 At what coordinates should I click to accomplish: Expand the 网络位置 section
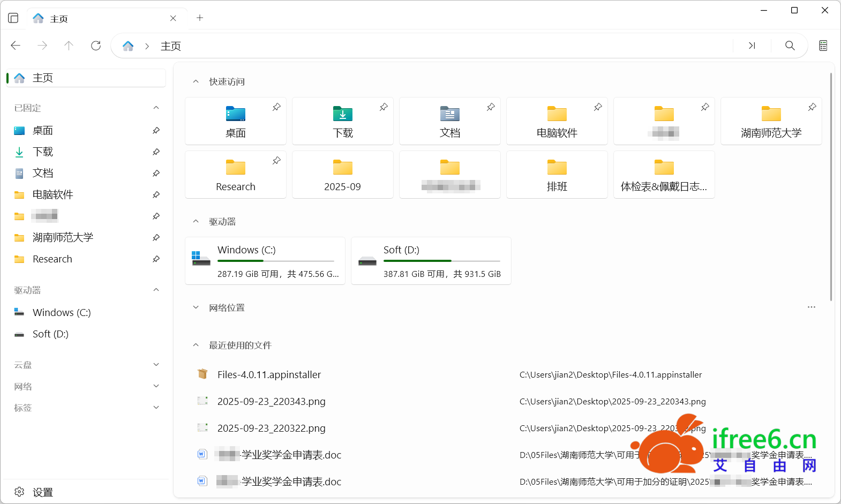click(196, 307)
